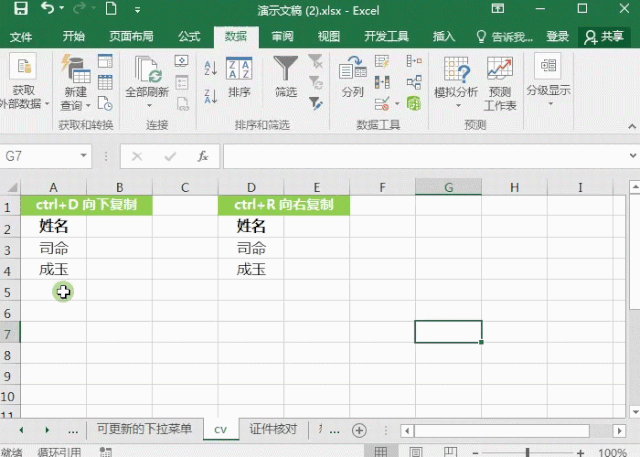Viewport: 640px width, 457px height.
Task: Click the Save icon in quick access toolbar
Action: coord(21,9)
